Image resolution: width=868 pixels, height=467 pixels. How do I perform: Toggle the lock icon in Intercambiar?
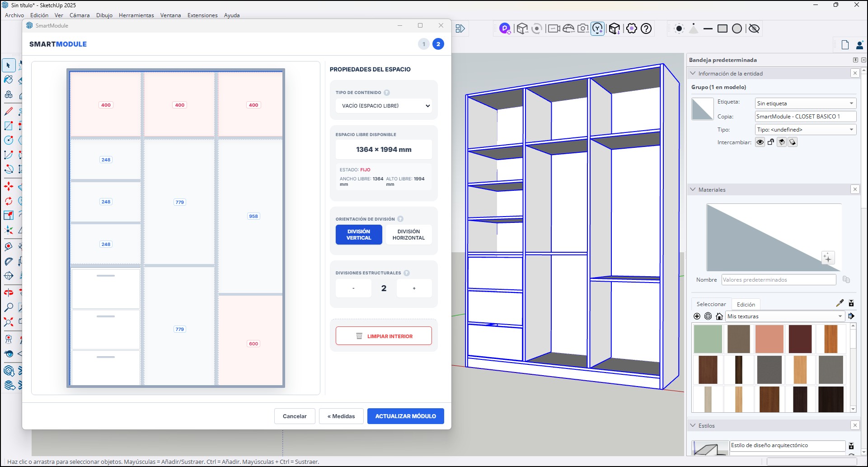tap(771, 142)
